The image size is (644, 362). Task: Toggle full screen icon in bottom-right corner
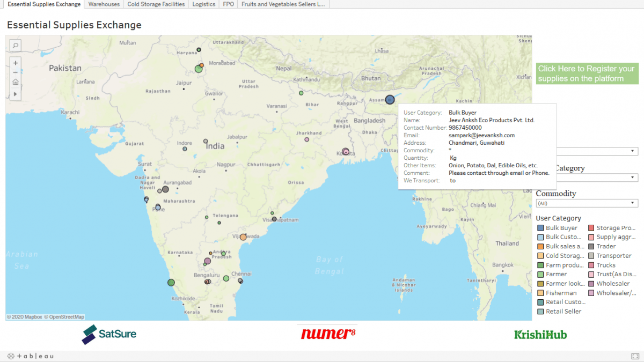635,356
